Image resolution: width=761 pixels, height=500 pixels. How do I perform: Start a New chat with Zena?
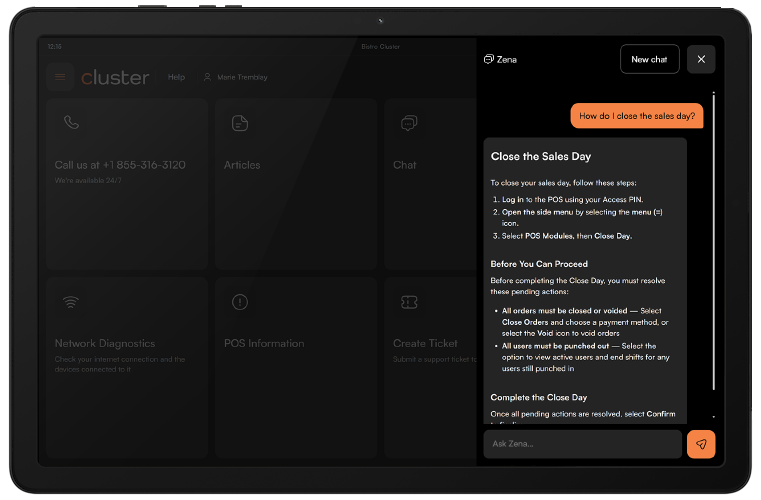(649, 59)
